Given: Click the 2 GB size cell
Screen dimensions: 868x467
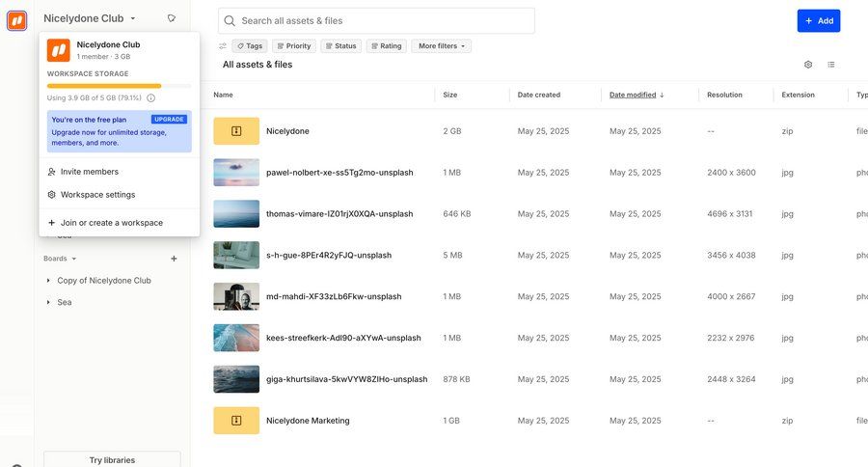Looking at the screenshot, I should tap(452, 131).
